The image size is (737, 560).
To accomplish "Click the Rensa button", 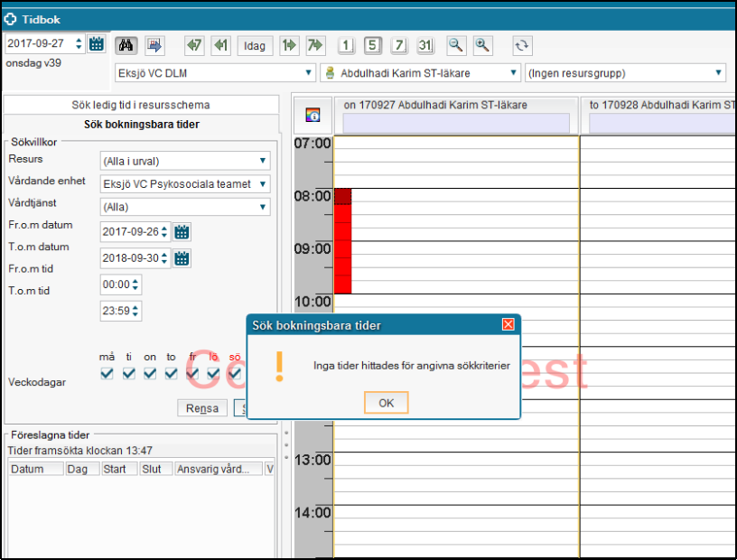I will (x=201, y=408).
